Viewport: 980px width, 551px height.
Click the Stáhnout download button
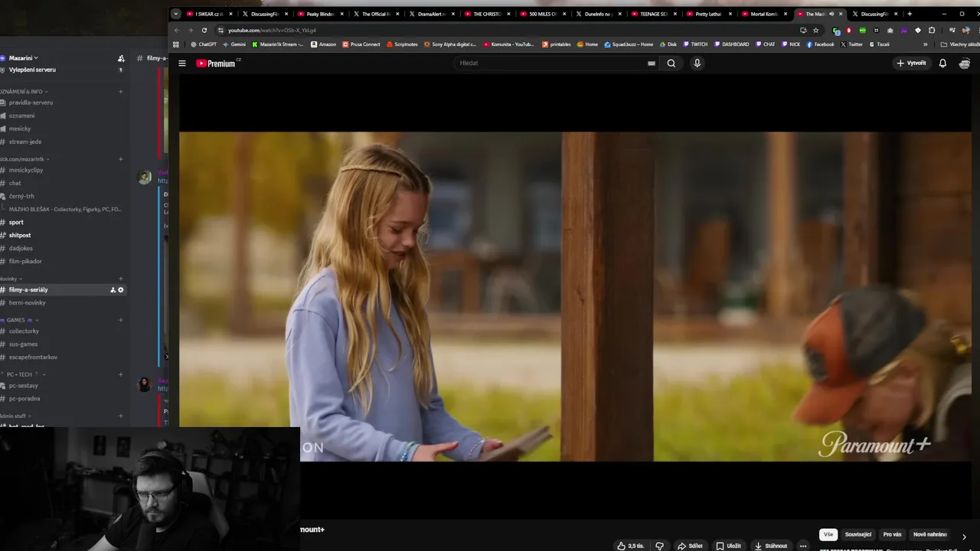tap(770, 546)
